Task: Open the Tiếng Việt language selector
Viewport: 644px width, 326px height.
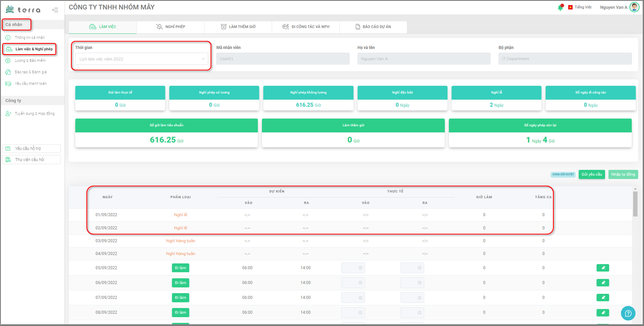Action: (x=579, y=7)
